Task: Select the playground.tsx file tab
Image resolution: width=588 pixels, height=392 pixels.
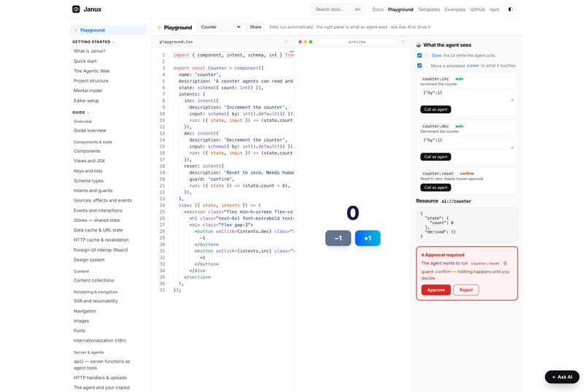Action: point(176,42)
